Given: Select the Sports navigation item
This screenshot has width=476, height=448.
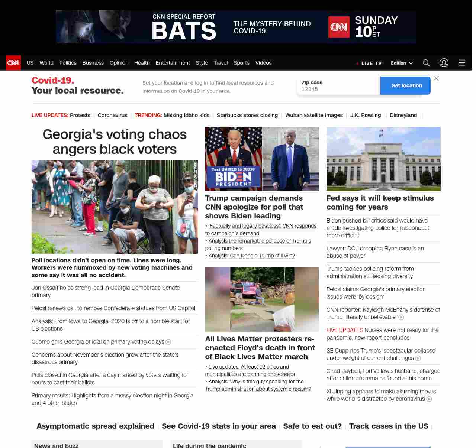Looking at the screenshot, I should point(241,63).
